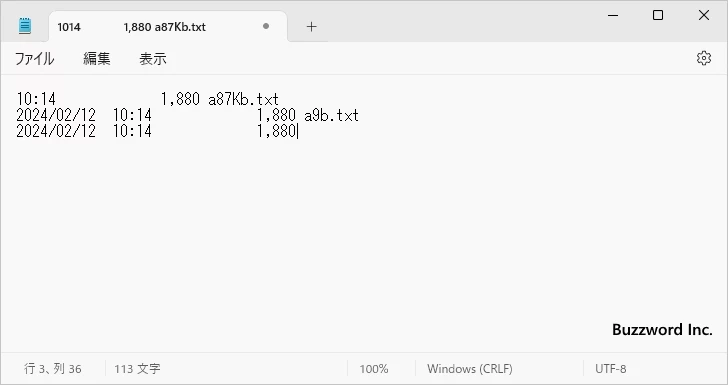
Task: Click the Windows (CRLF) line ending indicator
Action: (x=470, y=369)
